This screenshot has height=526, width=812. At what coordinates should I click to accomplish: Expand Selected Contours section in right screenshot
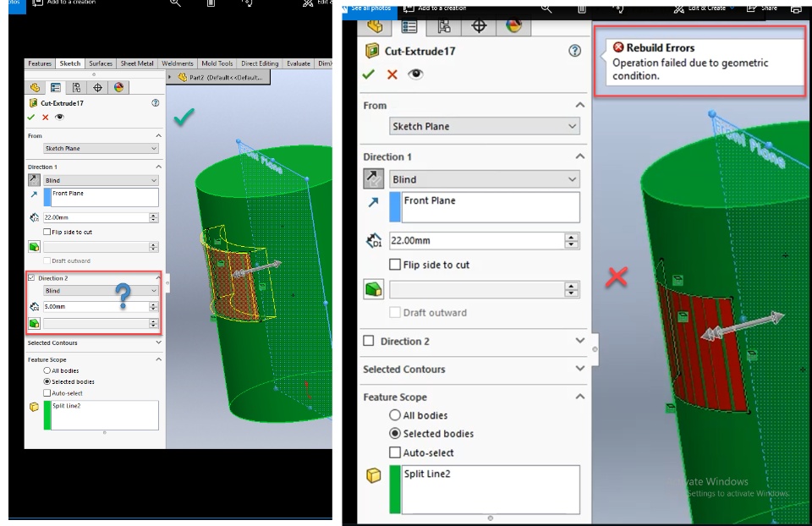pyautogui.click(x=580, y=369)
